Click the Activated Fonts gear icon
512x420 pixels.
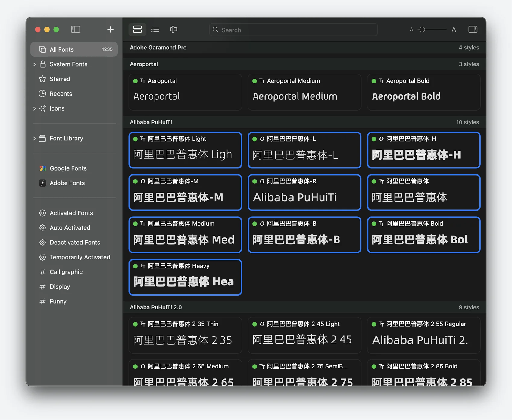[x=42, y=213]
